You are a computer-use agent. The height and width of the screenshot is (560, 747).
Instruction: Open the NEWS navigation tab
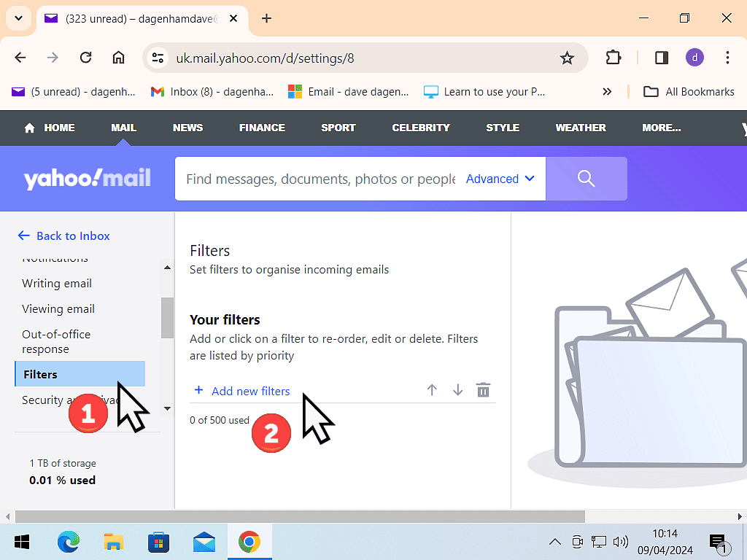pyautogui.click(x=187, y=128)
